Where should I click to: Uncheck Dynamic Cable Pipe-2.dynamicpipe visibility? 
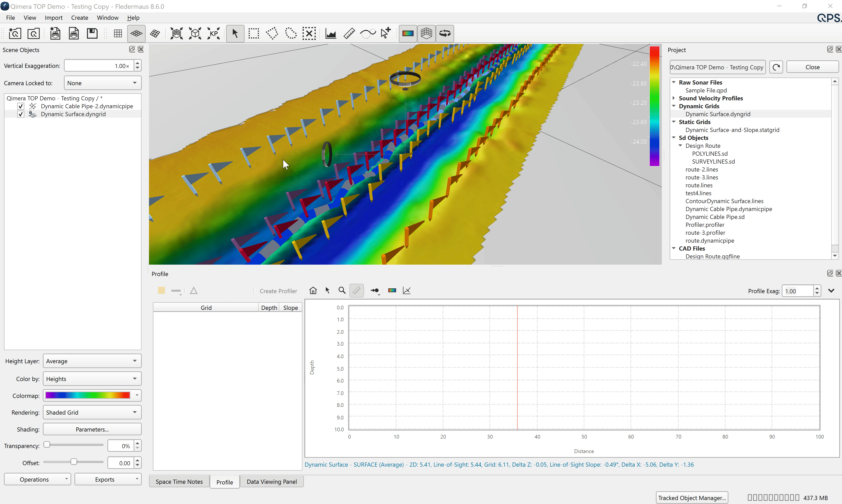(x=21, y=106)
